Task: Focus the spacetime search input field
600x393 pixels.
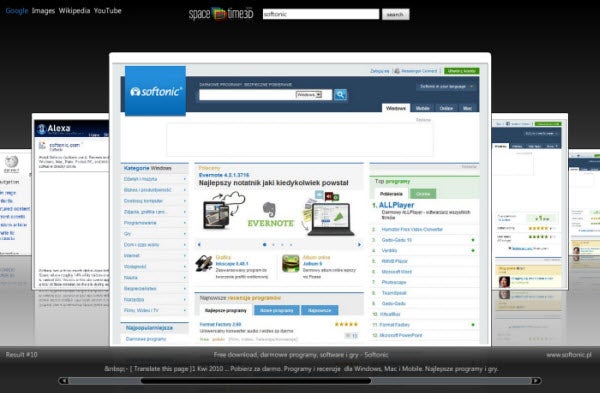Action: point(321,14)
